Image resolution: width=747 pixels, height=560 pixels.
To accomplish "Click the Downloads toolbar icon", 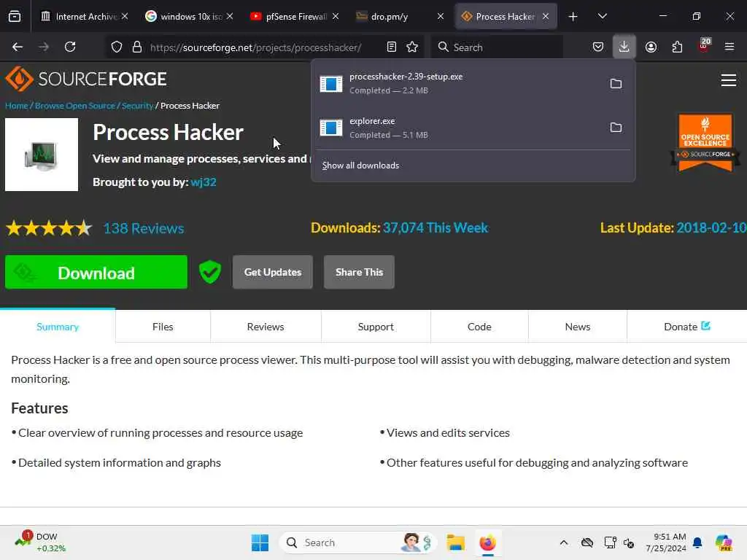I will click(x=624, y=47).
